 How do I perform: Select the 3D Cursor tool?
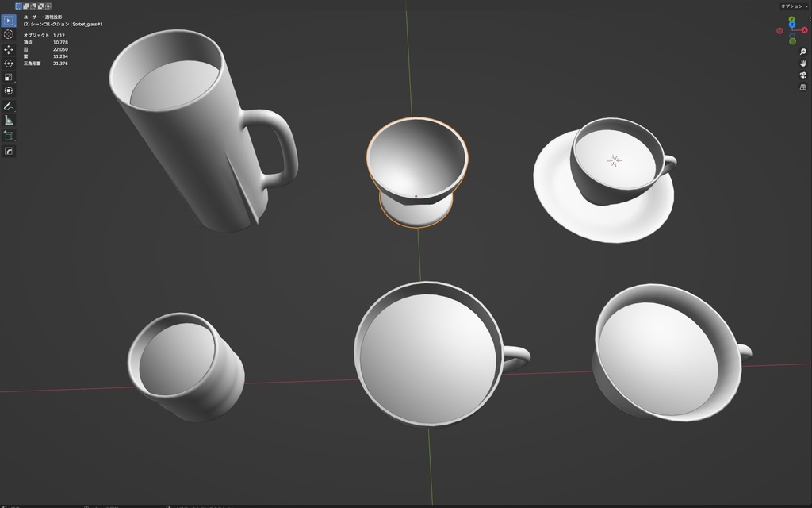[x=8, y=34]
